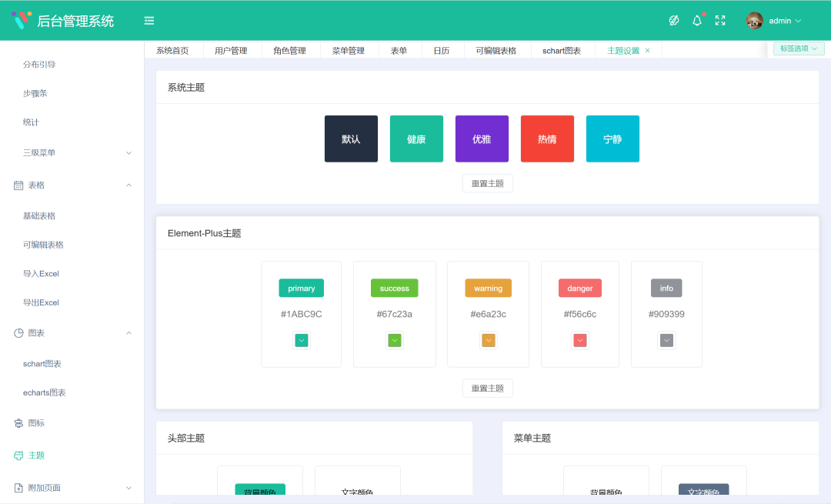Toggle fullscreen via the expand icon
This screenshot has height=504, width=831.
[720, 20]
